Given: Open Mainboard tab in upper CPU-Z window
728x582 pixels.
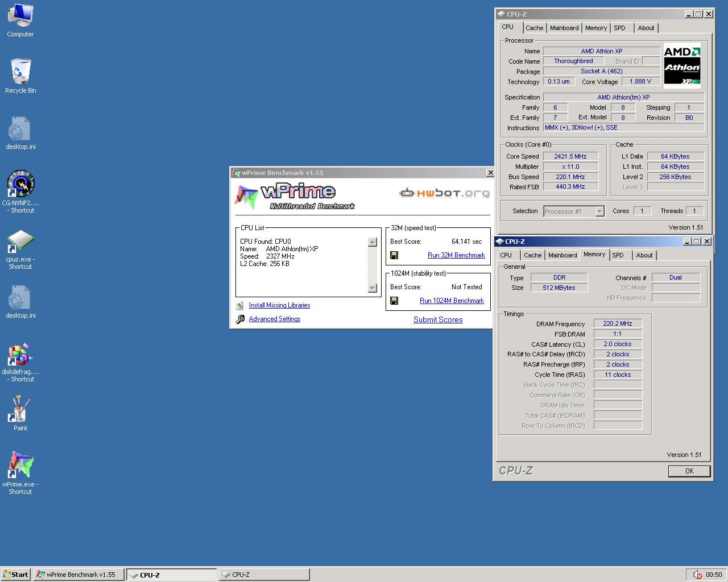Looking at the screenshot, I should click(x=564, y=28).
